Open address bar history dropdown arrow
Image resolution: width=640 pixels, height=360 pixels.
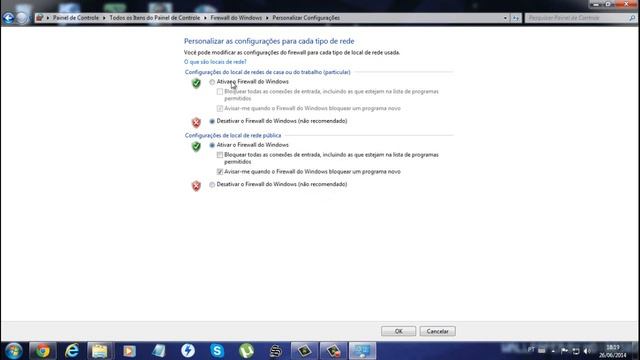pos(505,18)
